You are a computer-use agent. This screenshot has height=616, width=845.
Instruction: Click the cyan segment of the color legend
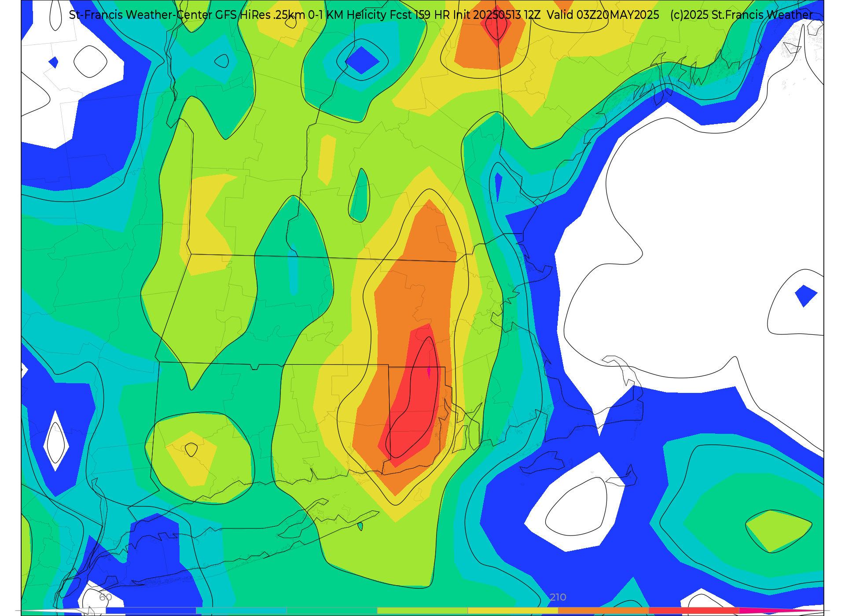tap(242, 611)
